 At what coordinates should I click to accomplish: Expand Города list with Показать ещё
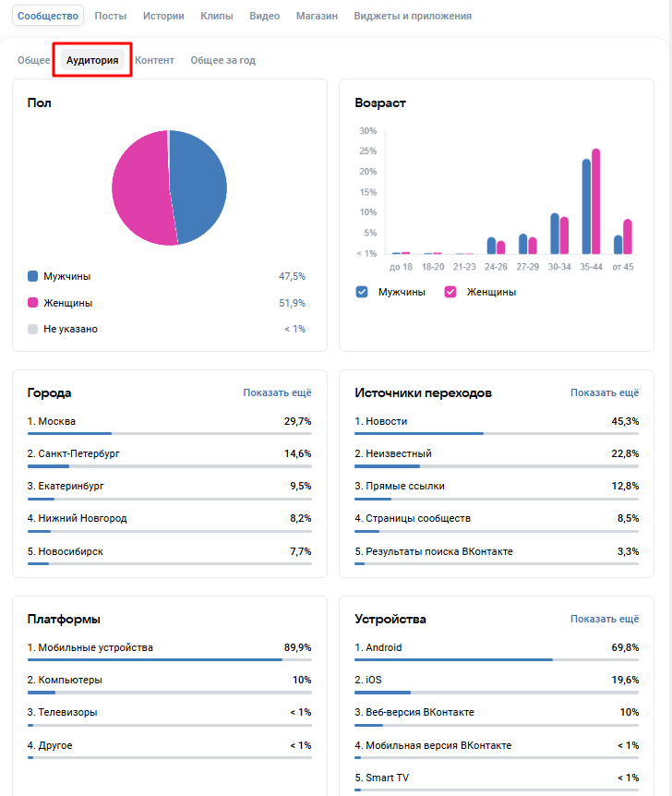277,392
